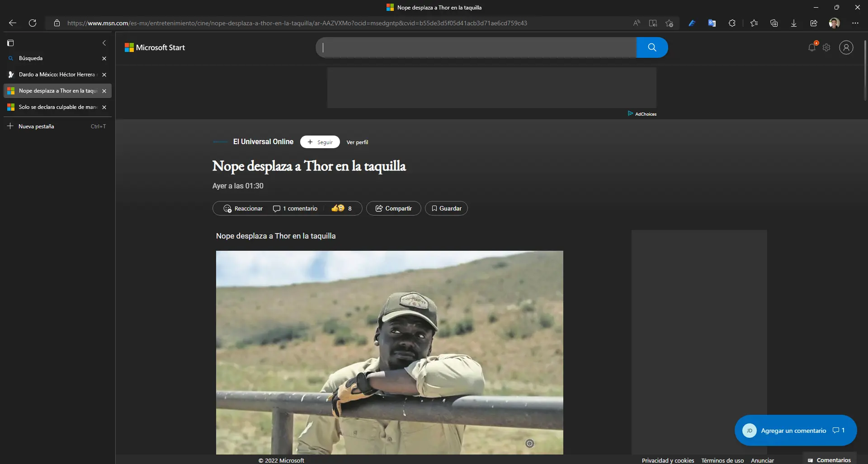Open Read aloud icon in address bar
The height and width of the screenshot is (464, 868).
pyautogui.click(x=637, y=23)
